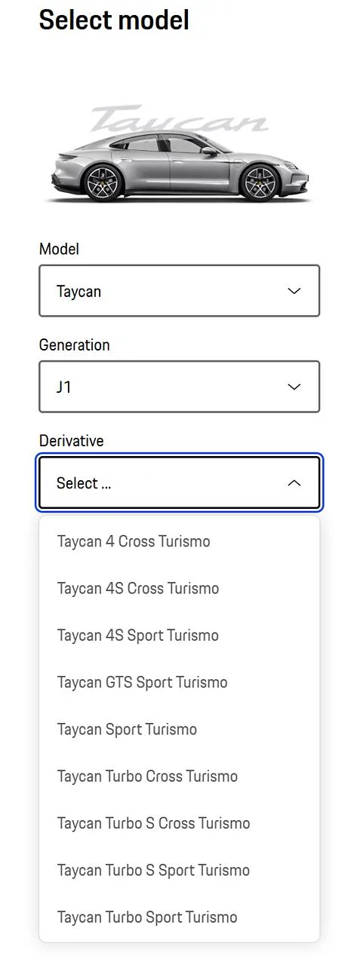
Task: Open the Generation dropdown showing J1
Action: click(180, 387)
